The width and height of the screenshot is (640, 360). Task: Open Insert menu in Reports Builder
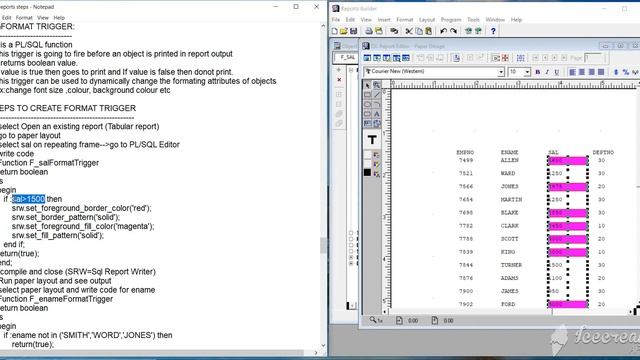pos(384,20)
